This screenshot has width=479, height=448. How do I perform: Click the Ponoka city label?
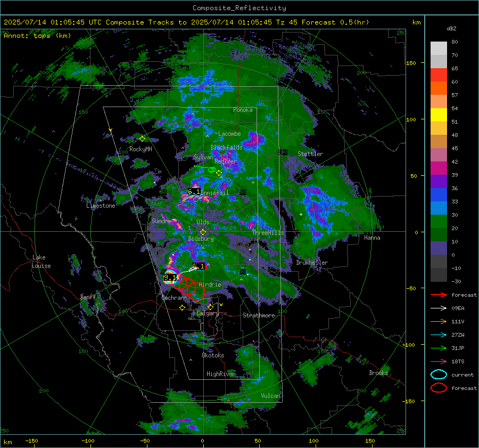[x=243, y=110]
